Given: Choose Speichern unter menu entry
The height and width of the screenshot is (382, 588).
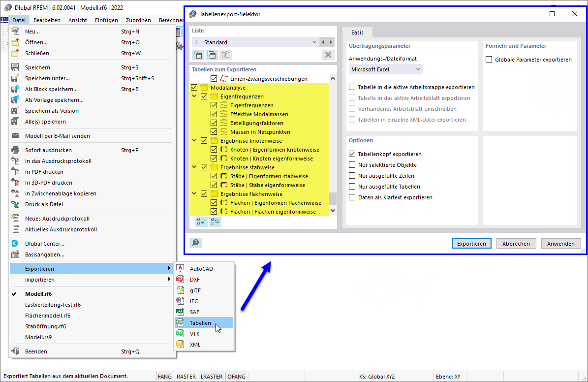Looking at the screenshot, I should [x=91, y=78].
